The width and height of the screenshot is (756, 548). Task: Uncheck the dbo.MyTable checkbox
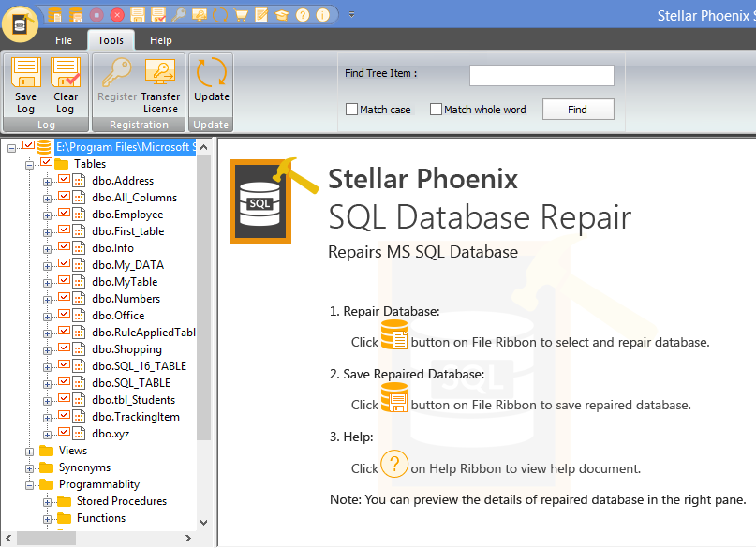pyautogui.click(x=64, y=279)
